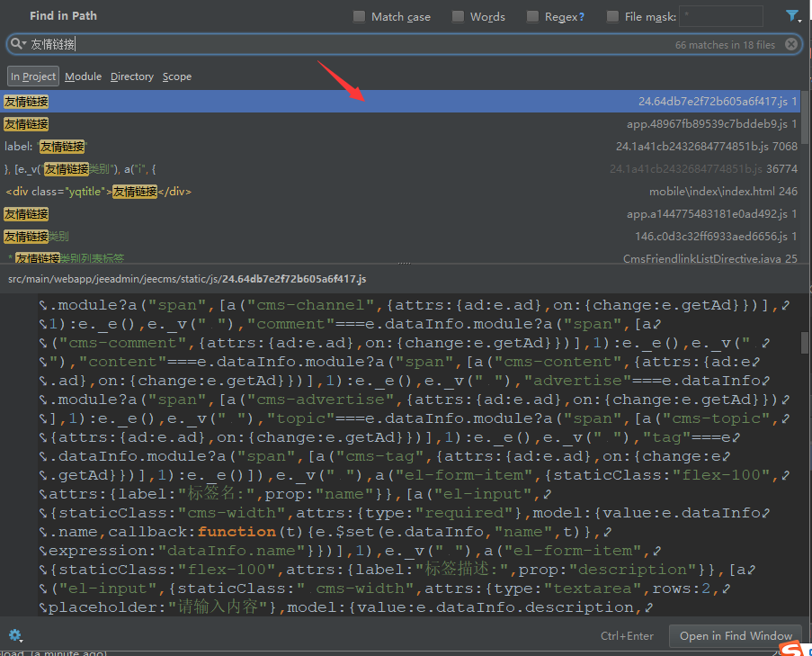Open the search history magnifier dropdown
The width and height of the screenshot is (812, 656).
(x=18, y=44)
